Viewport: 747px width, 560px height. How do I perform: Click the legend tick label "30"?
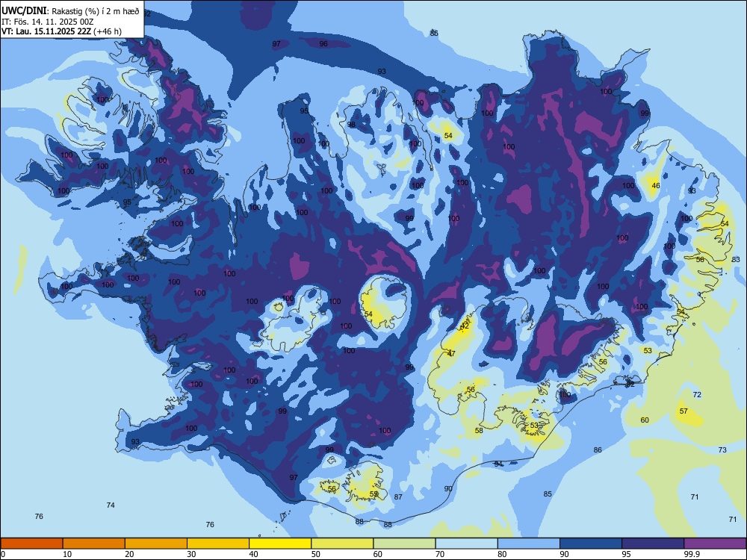[x=191, y=554]
